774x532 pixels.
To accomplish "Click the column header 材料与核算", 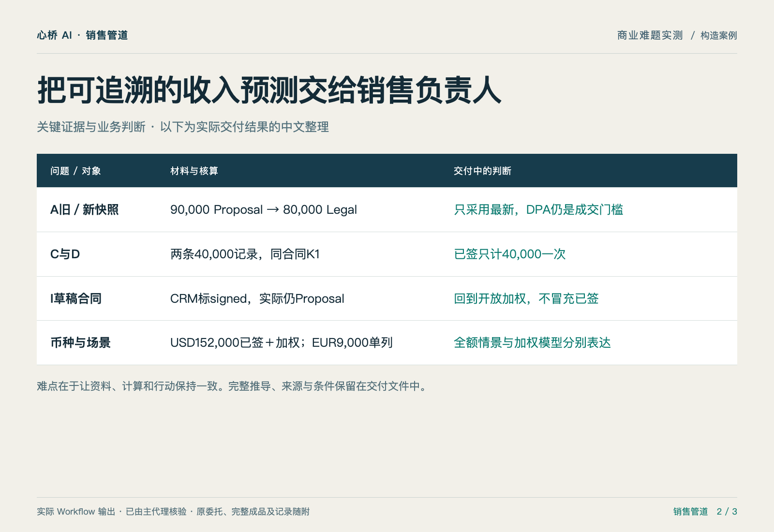I will 194,171.
